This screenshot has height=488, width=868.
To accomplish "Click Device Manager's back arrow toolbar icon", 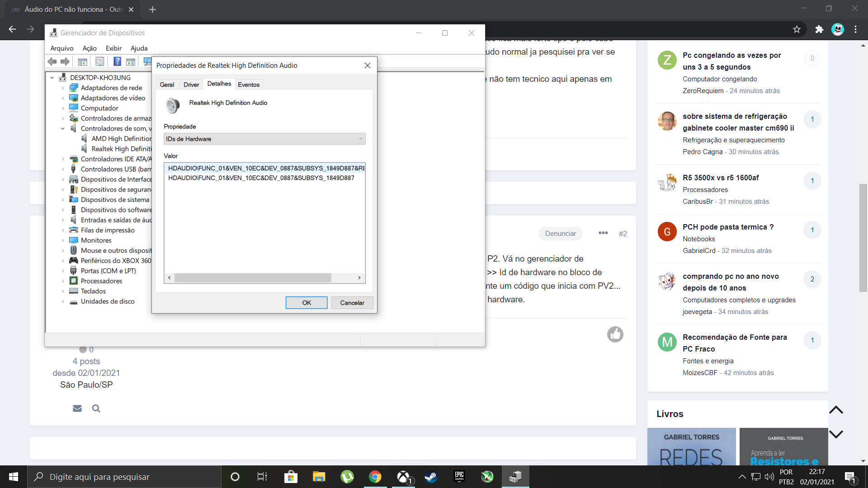I will click(52, 61).
